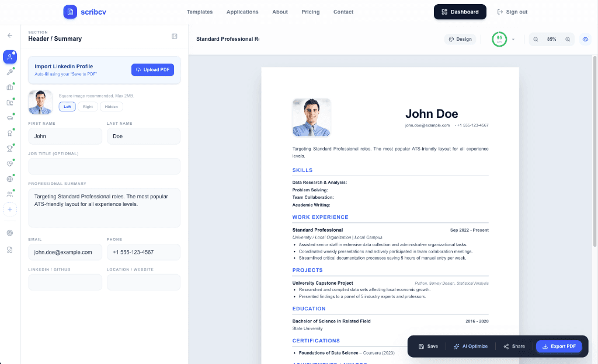Hide the profile photo with Hidden option
598x364 pixels.
(111, 107)
